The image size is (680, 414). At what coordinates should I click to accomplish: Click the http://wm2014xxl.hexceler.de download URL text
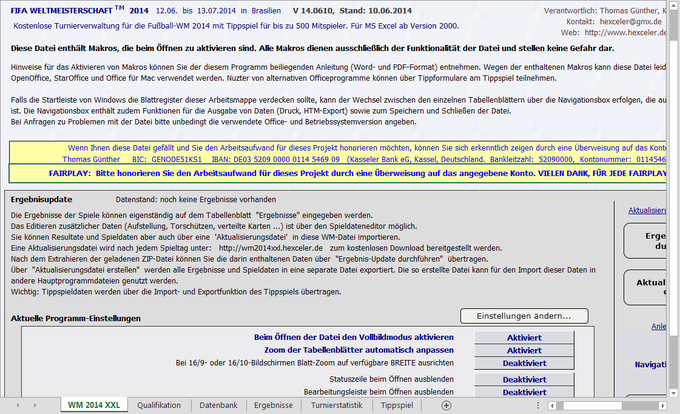click(x=271, y=248)
